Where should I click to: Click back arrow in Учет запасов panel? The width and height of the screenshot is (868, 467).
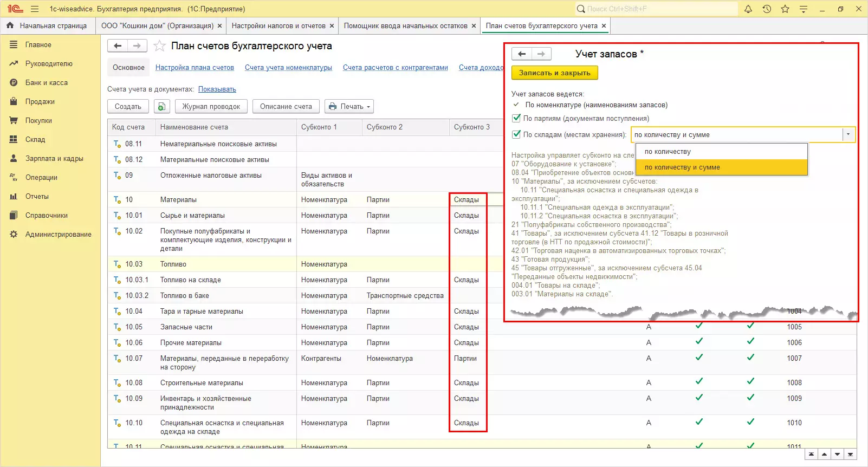522,54
